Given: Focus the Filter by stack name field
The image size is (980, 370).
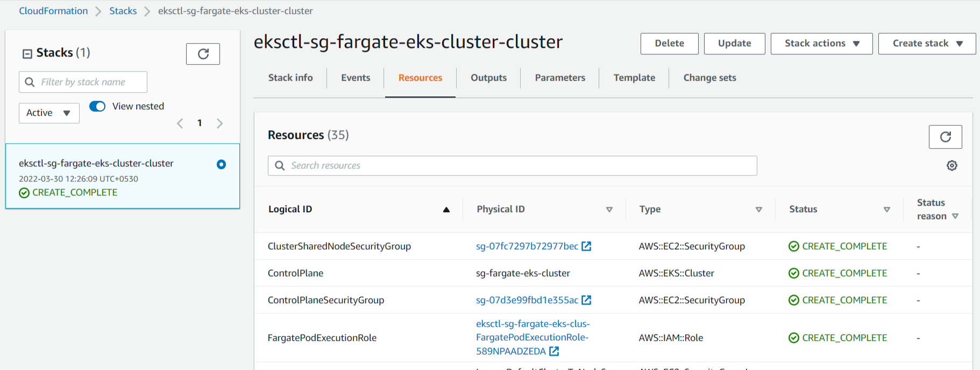Looking at the screenshot, I should (83, 82).
